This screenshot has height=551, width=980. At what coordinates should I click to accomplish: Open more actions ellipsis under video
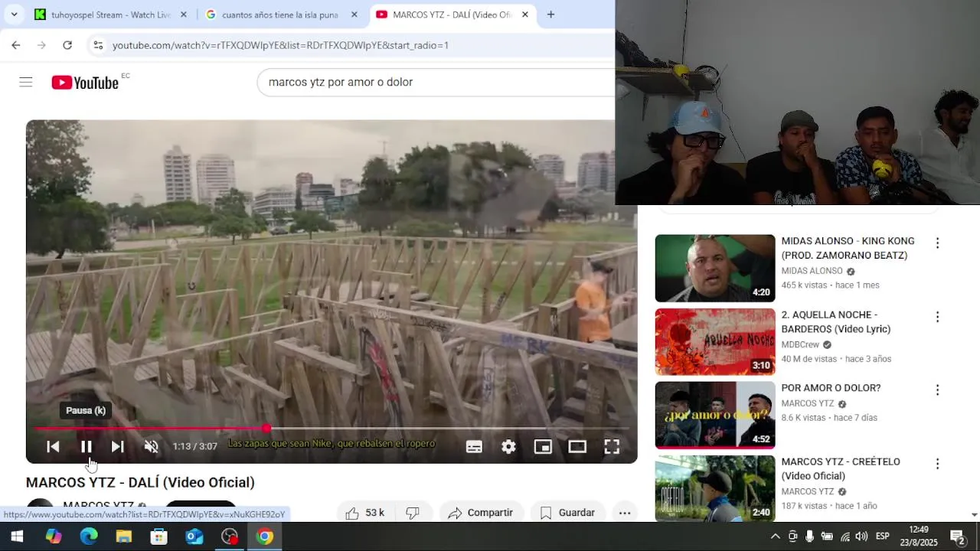625,513
